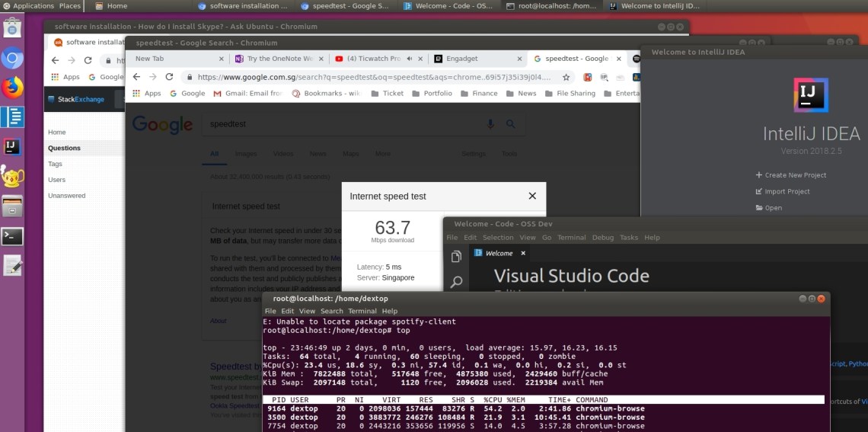This screenshot has width=868, height=432.
Task: Open the Tasks menu in VS Code
Action: click(629, 238)
